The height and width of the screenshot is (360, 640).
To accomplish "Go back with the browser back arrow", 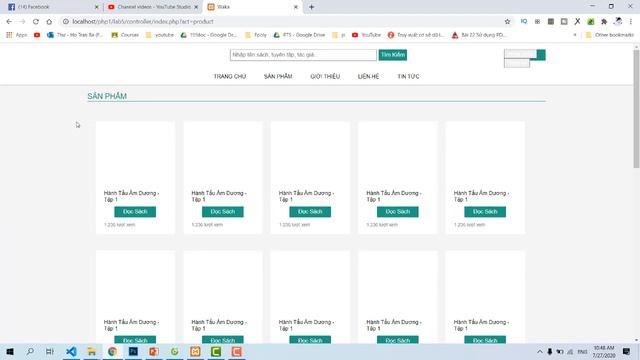I will pos(9,22).
